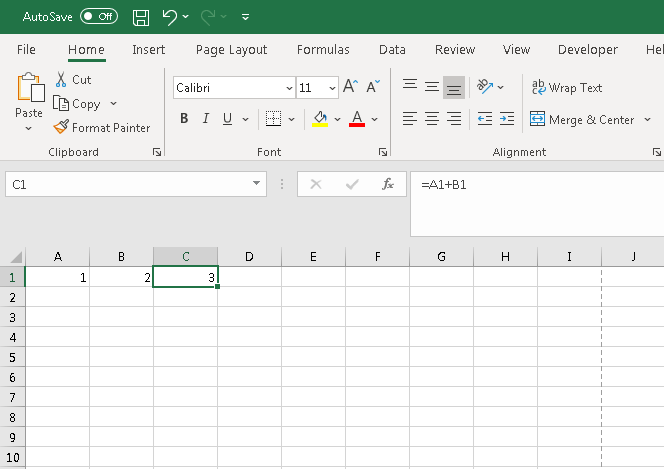Click Merge & Center button

583,119
